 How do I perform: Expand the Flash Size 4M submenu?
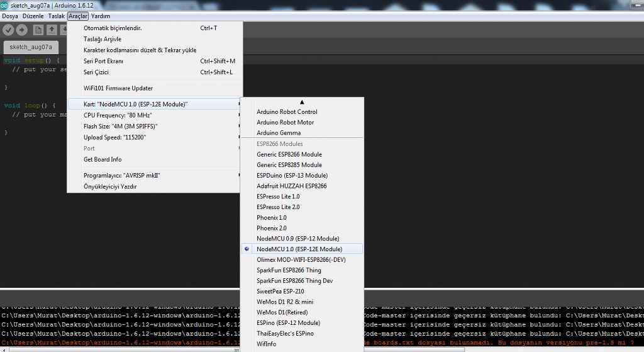coord(155,126)
